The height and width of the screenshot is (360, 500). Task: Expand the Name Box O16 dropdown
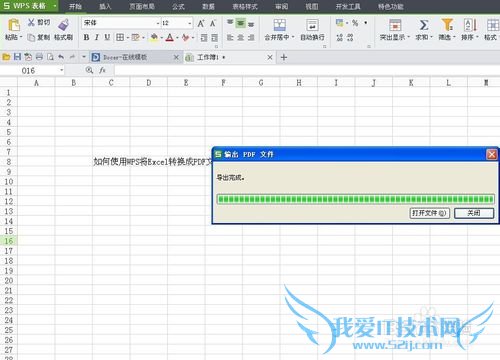tap(62, 70)
